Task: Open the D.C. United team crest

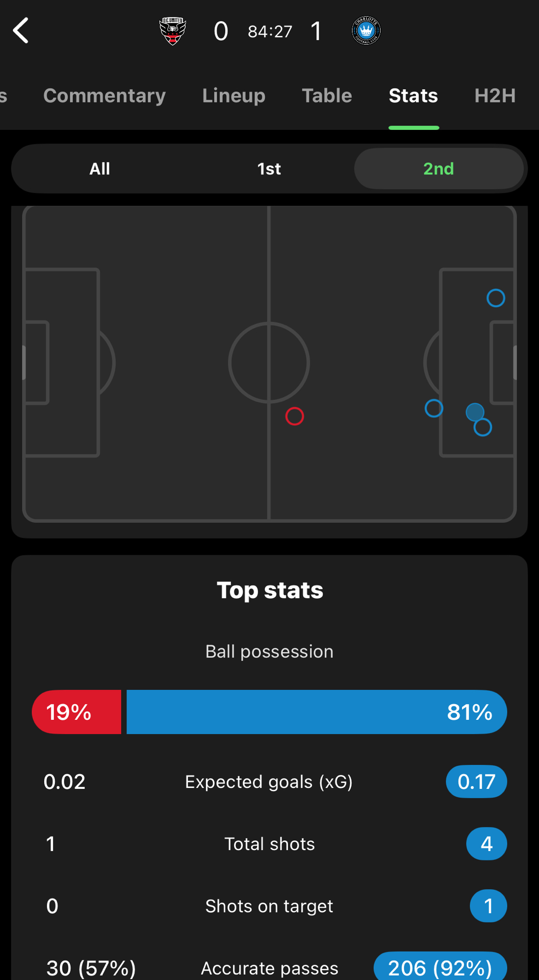Action: point(173,31)
